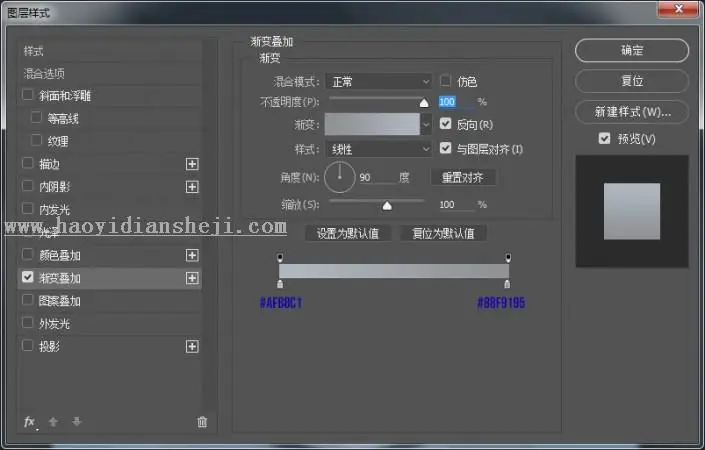Select the 图案叠加 effect row
Screen dimensions: 705x450
(110, 301)
